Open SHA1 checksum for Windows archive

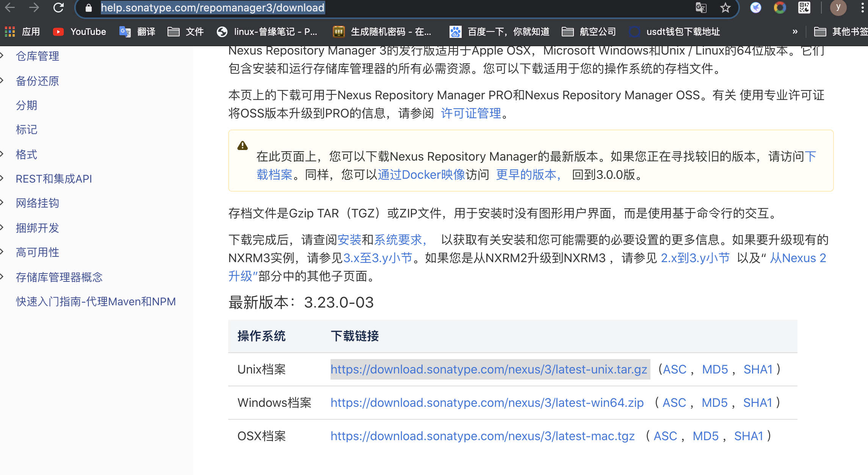click(758, 402)
